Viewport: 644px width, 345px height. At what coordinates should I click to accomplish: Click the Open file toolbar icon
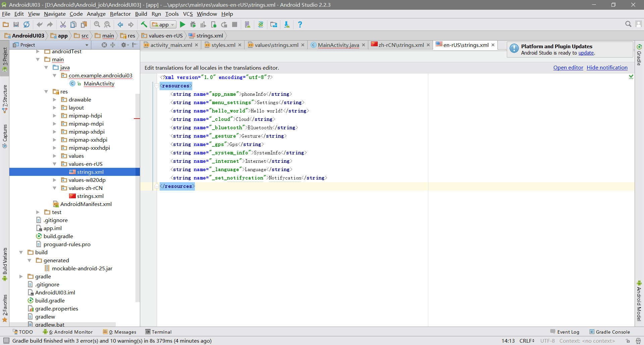(6, 24)
